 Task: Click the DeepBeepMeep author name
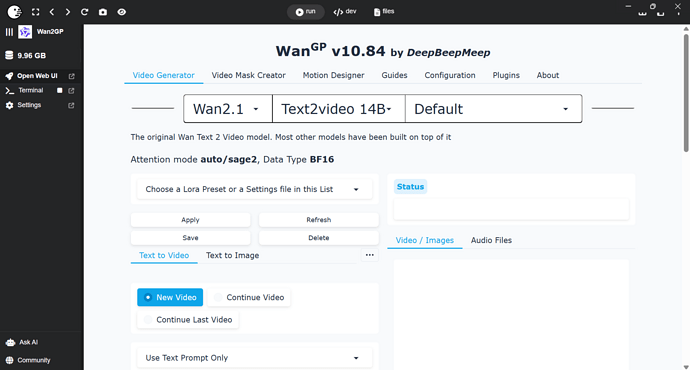click(x=448, y=53)
